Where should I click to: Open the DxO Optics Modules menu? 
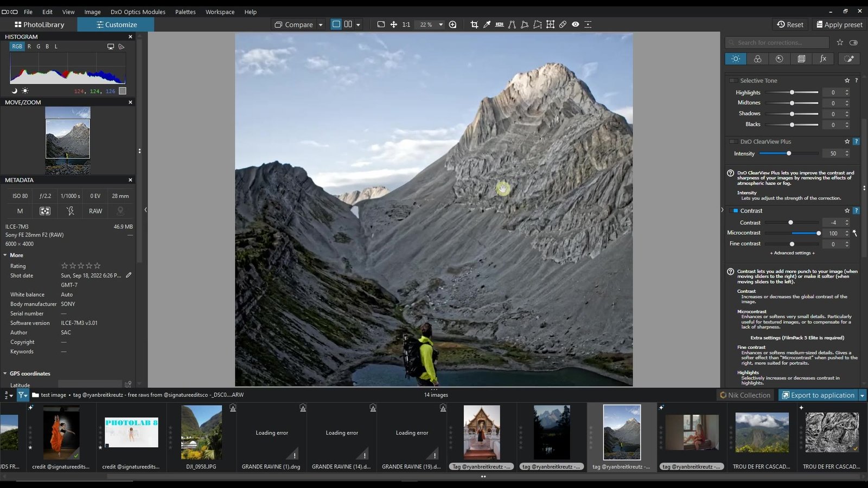click(x=138, y=12)
